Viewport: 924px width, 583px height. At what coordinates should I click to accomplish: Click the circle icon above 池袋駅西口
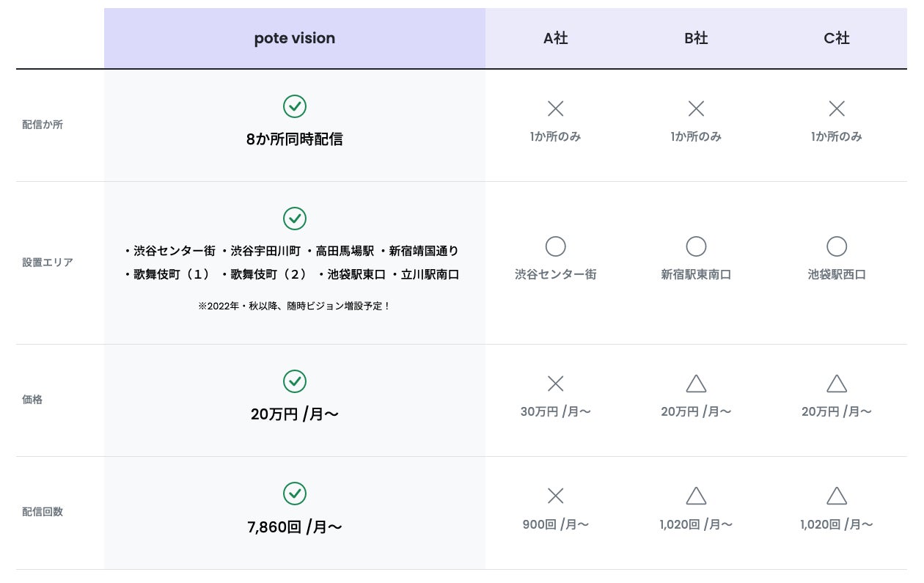tap(837, 246)
